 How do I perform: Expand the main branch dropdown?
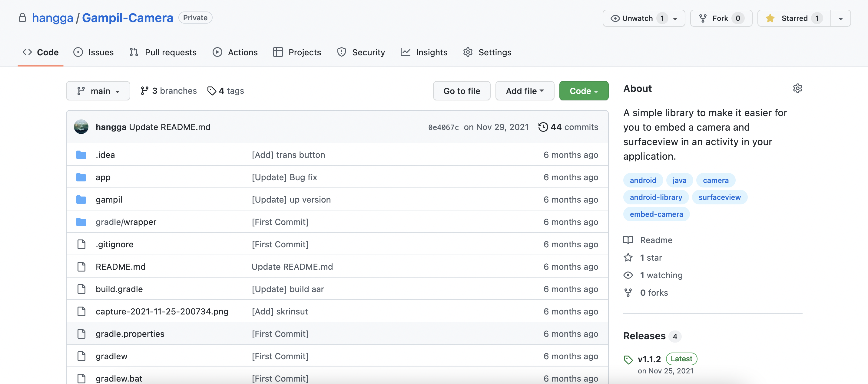click(x=98, y=91)
